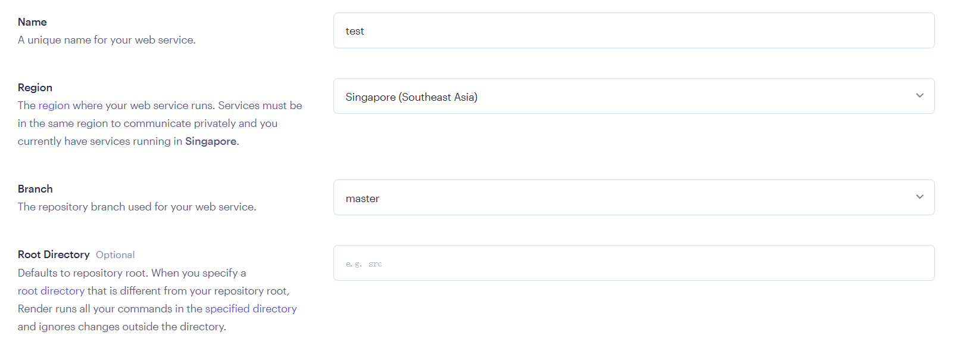Open the "specified directory" link
This screenshot has height=341, width=980.
click(x=251, y=309)
